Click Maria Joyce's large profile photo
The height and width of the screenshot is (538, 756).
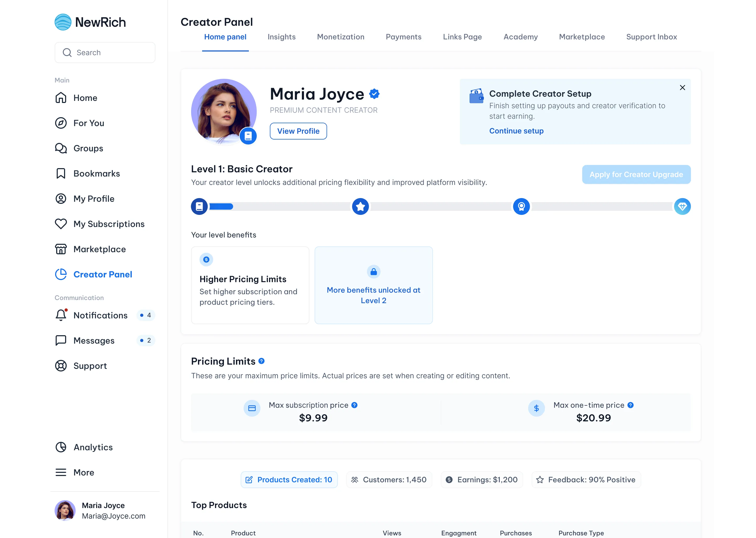coord(224,112)
